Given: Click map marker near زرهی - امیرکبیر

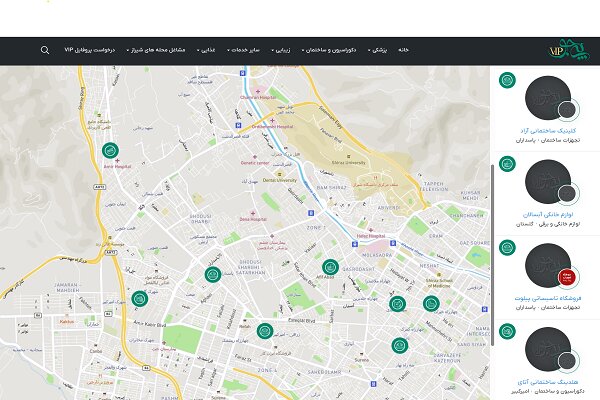Looking at the screenshot, I should [265, 331].
